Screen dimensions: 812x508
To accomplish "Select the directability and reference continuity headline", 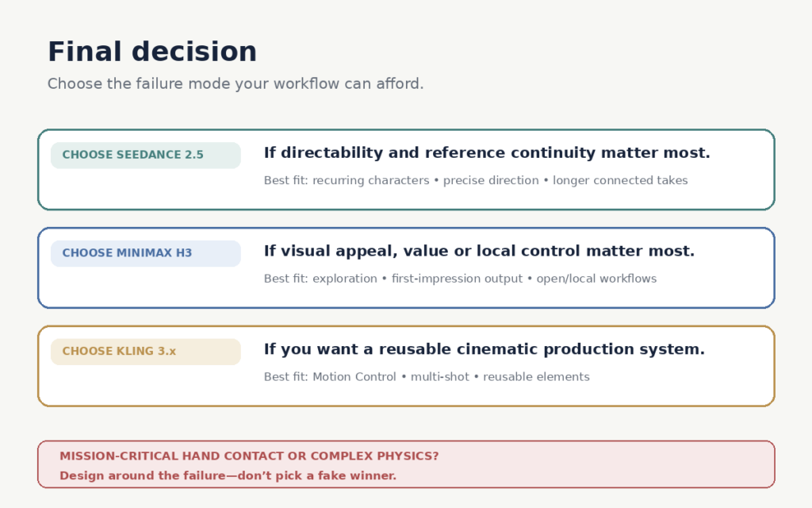I will pyautogui.click(x=487, y=153).
